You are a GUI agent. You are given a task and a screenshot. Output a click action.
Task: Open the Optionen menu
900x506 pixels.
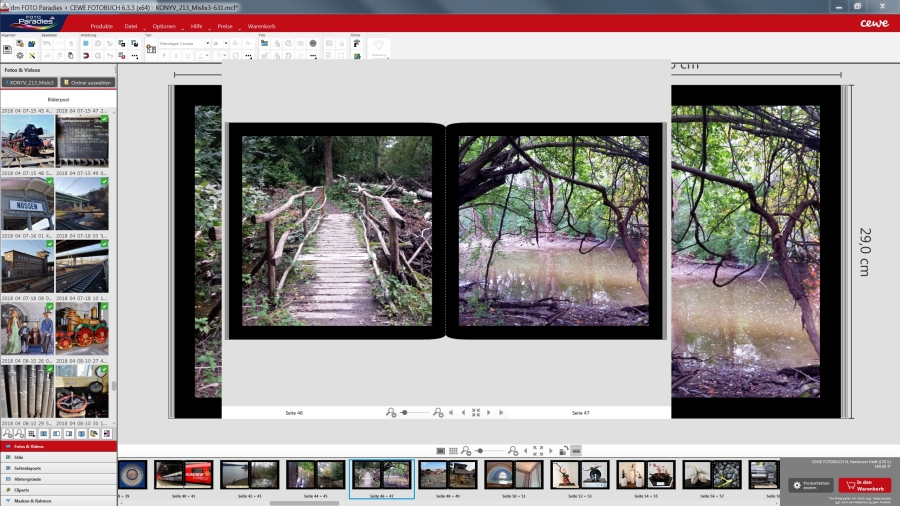[164, 25]
